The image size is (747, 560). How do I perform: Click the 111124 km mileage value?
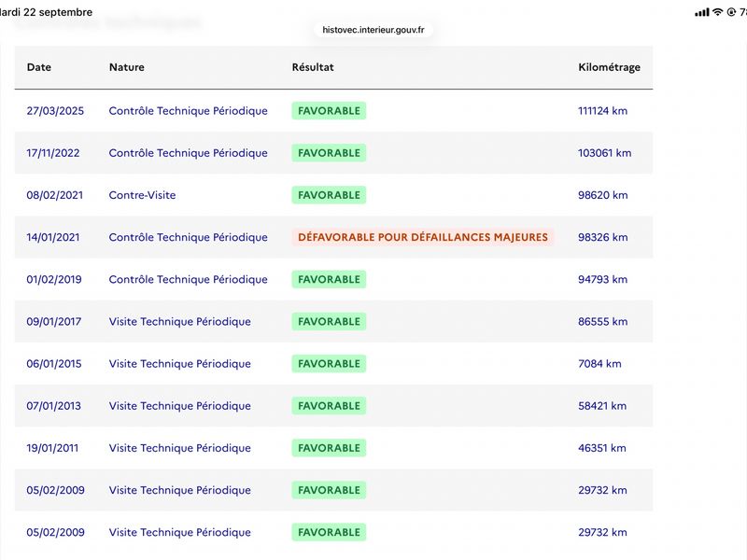click(602, 111)
